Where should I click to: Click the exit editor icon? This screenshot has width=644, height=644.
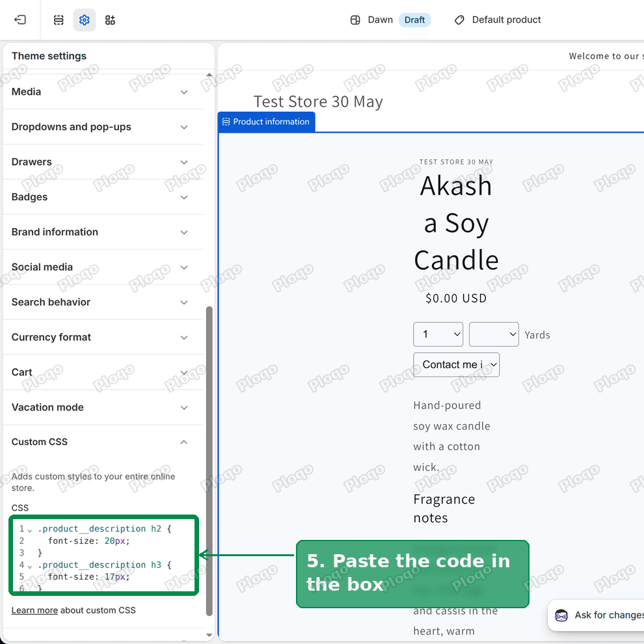click(20, 20)
